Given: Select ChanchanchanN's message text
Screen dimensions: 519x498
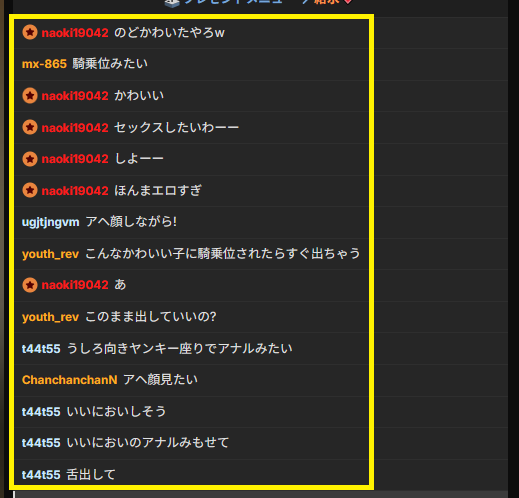Looking at the screenshot, I should (x=160, y=380).
